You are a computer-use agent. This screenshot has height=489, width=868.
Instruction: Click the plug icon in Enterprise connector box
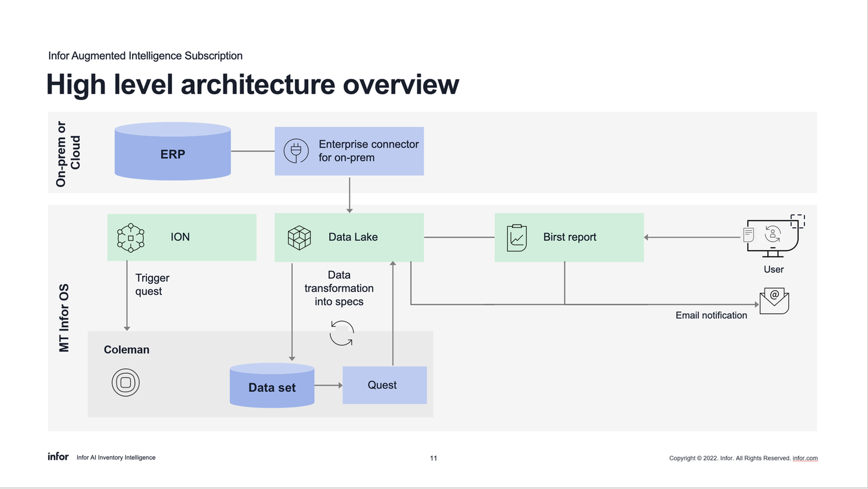[x=296, y=151]
